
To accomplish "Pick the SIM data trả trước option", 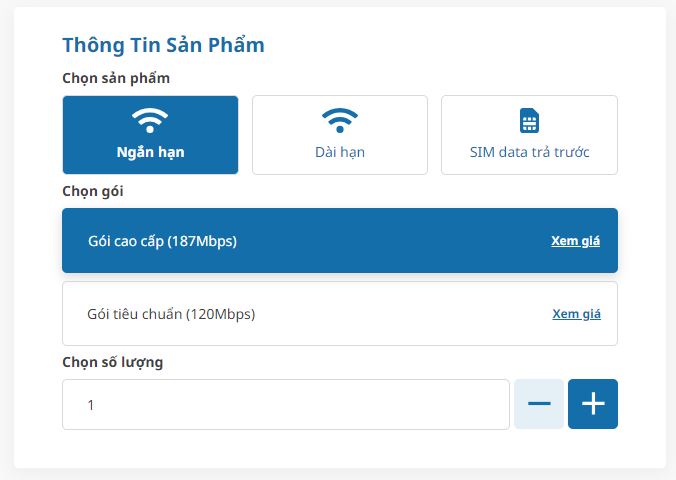I will click(529, 135).
